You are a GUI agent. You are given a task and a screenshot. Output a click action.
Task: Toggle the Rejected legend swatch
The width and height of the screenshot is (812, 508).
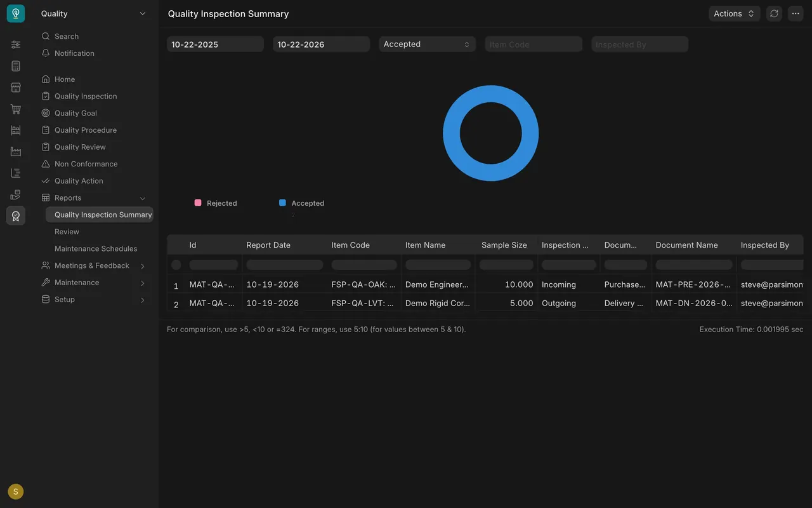[x=198, y=203]
